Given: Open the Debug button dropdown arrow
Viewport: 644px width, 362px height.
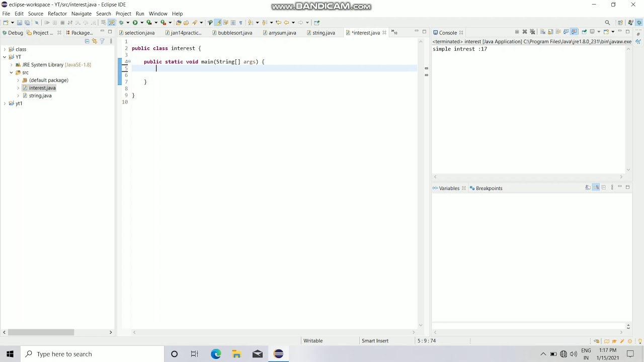Looking at the screenshot, I should (x=128, y=23).
